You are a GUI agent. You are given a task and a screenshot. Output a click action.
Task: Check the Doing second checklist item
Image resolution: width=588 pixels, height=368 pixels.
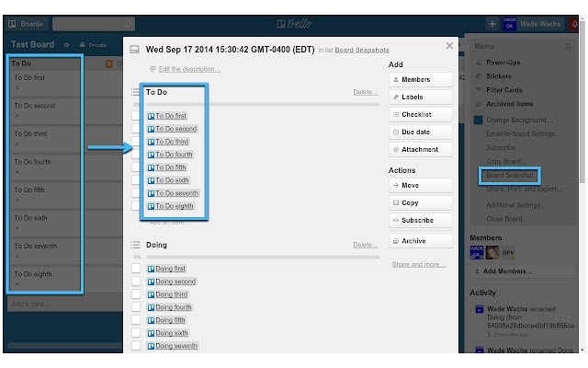(x=136, y=282)
